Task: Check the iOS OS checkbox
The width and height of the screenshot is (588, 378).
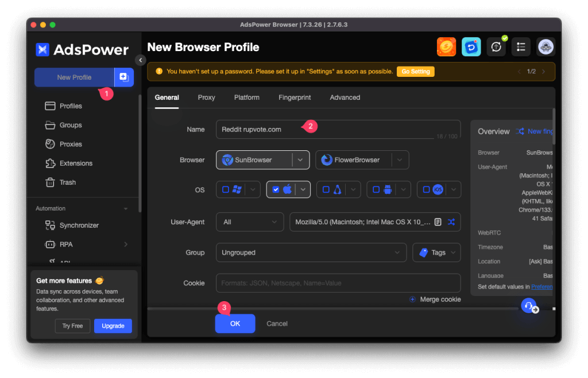Action: 426,189
